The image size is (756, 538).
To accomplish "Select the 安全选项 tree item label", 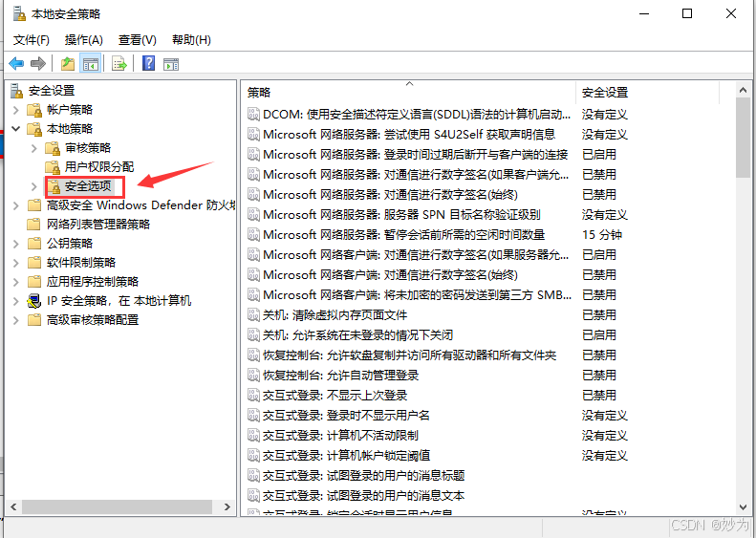I will coord(88,186).
